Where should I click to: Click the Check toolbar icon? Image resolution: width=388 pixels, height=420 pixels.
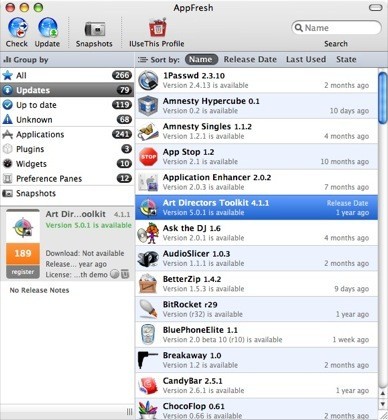click(x=18, y=28)
